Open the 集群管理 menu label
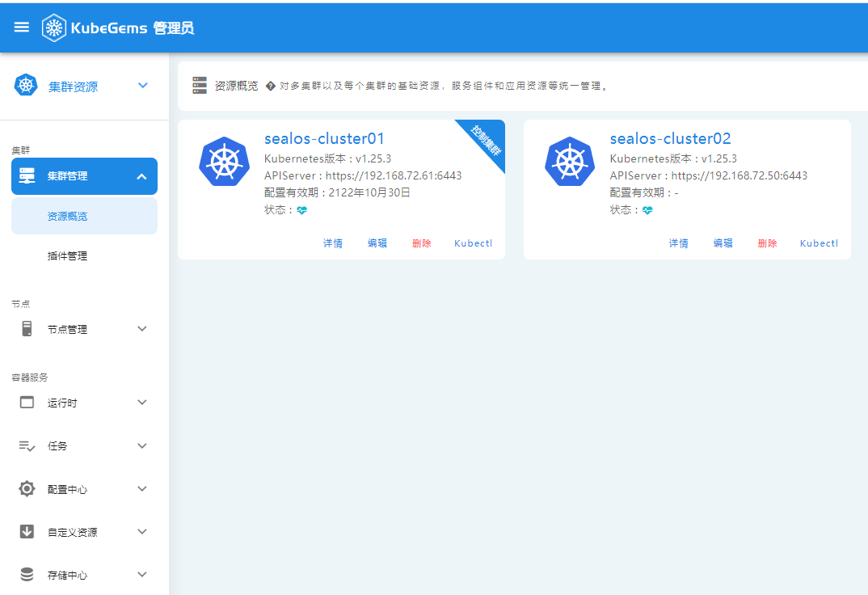 68,176
